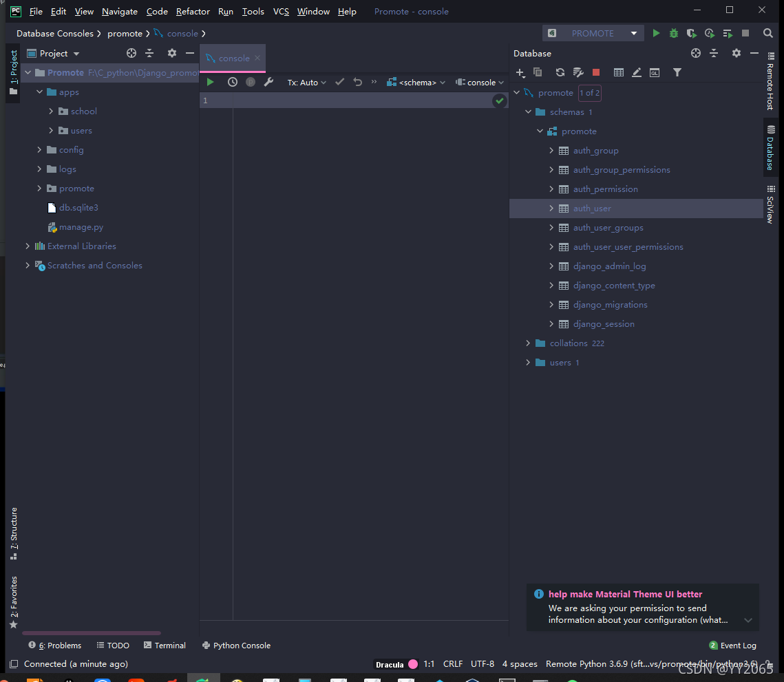The image size is (784, 682).
Task: Toggle the Remote Host side panel
Action: (770, 81)
